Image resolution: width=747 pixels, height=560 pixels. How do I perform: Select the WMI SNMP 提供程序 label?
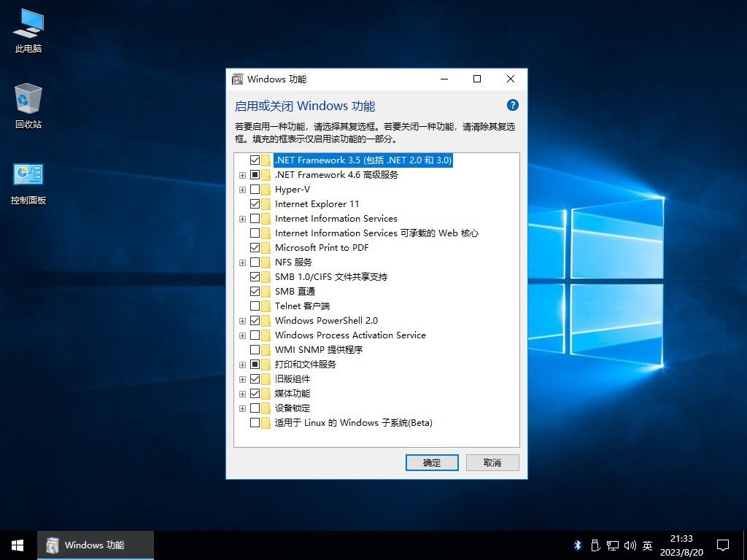tap(319, 350)
